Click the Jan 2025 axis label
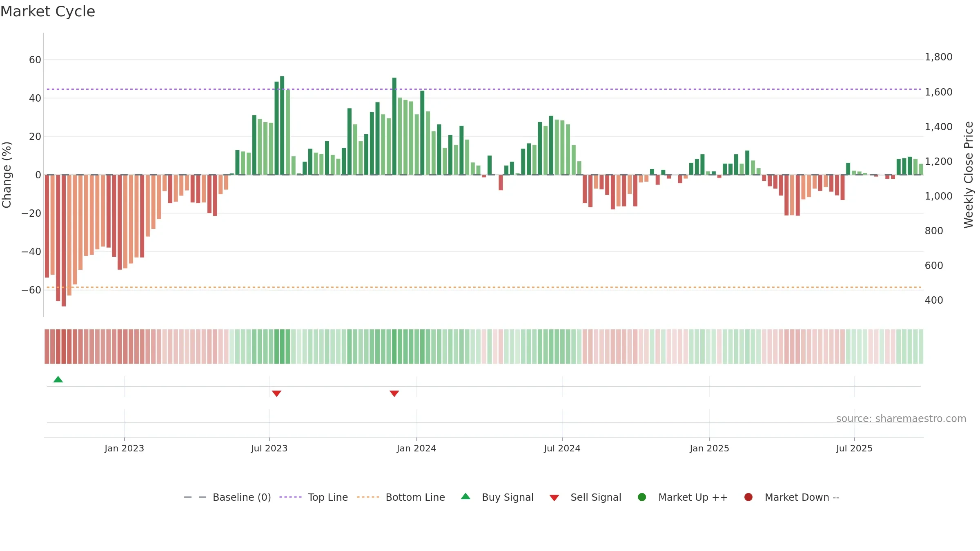980x551 pixels. tap(709, 448)
